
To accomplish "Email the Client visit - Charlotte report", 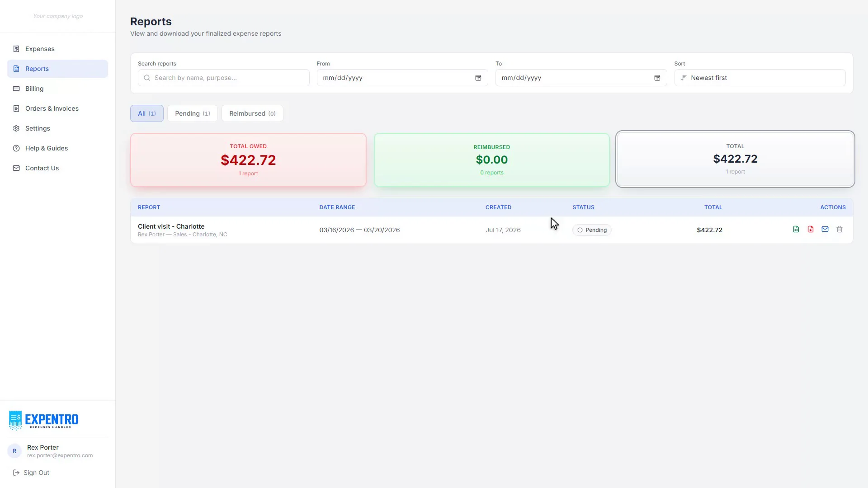I will [825, 230].
